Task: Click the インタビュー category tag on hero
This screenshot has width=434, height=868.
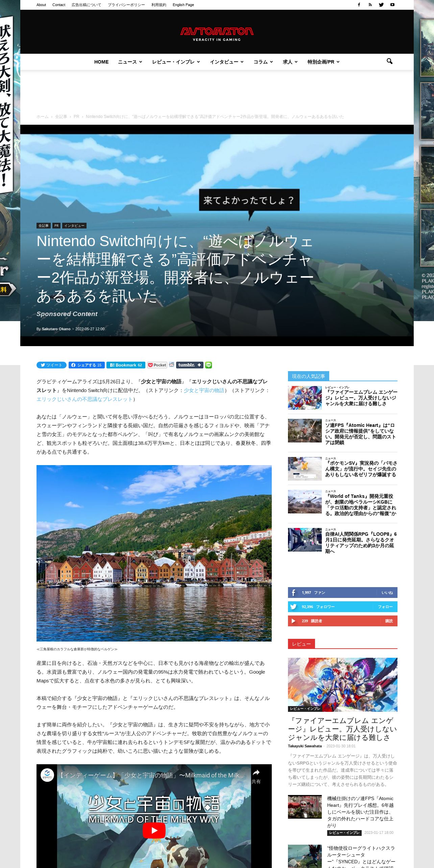Action: click(74, 225)
